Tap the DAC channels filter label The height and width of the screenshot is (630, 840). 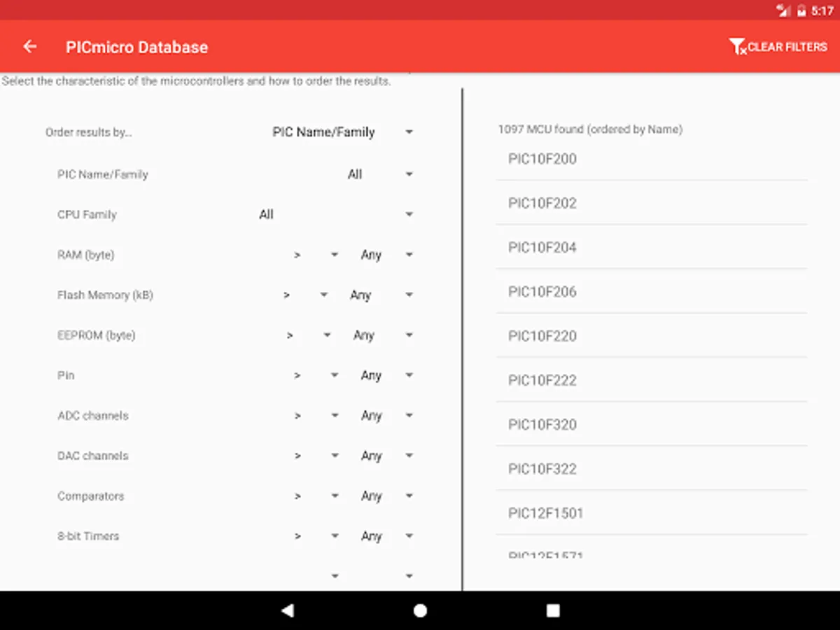coord(92,456)
